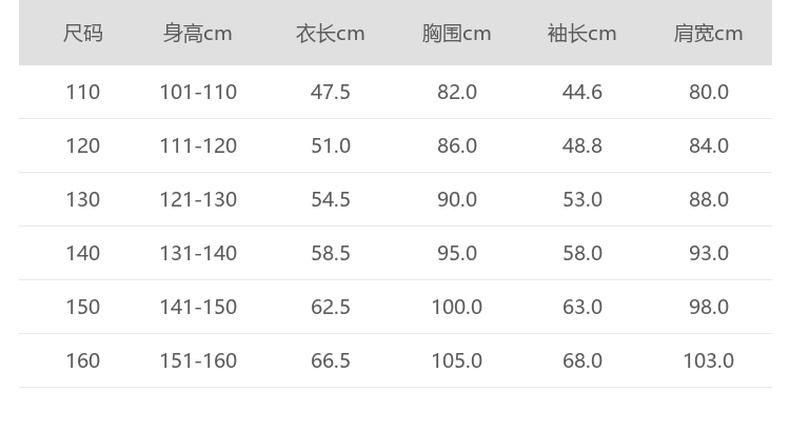Click the 肩宽cm column header
This screenshot has width=790, height=431.
coord(708,33)
